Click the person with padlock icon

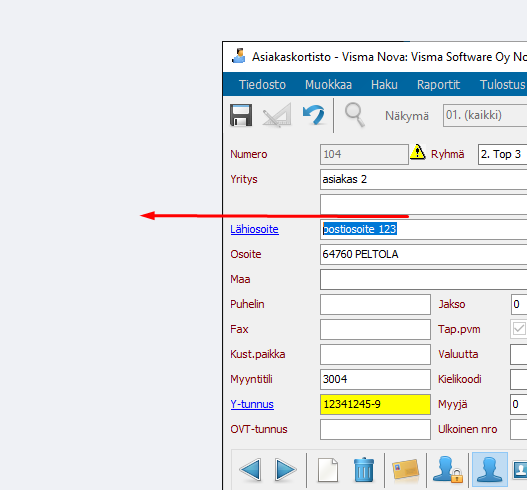448,469
